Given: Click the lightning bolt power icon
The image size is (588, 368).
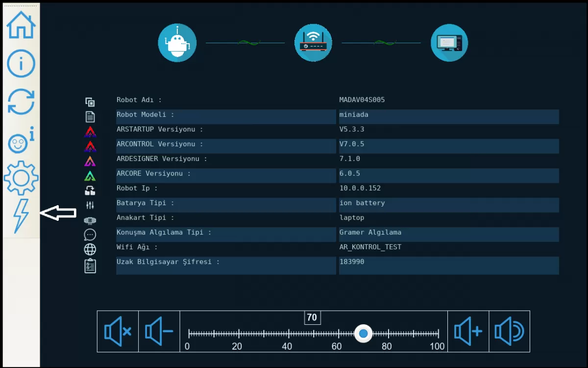Looking at the screenshot, I should pos(21,215).
